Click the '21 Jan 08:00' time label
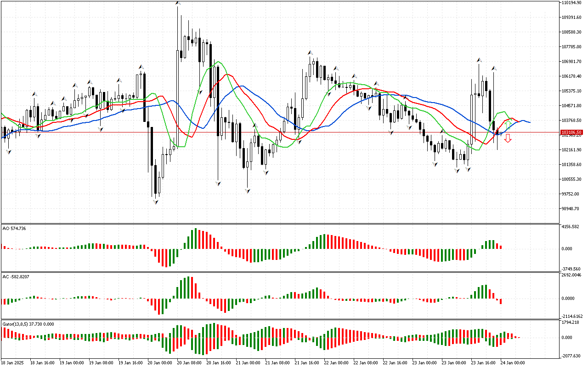The height and width of the screenshot is (368, 588). pos(277,363)
